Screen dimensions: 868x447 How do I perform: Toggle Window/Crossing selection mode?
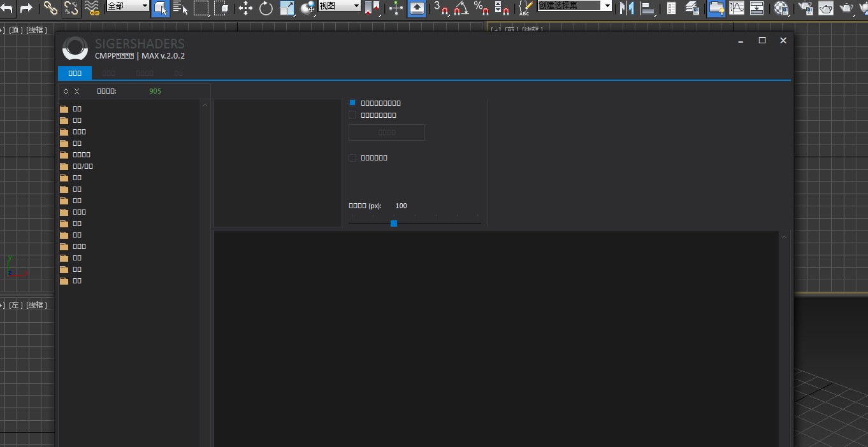pos(222,8)
